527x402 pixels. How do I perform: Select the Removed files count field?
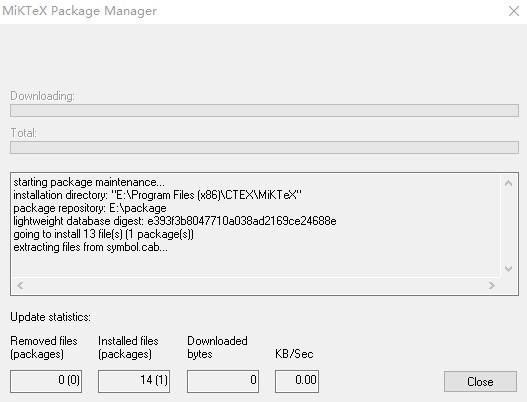pos(46,381)
